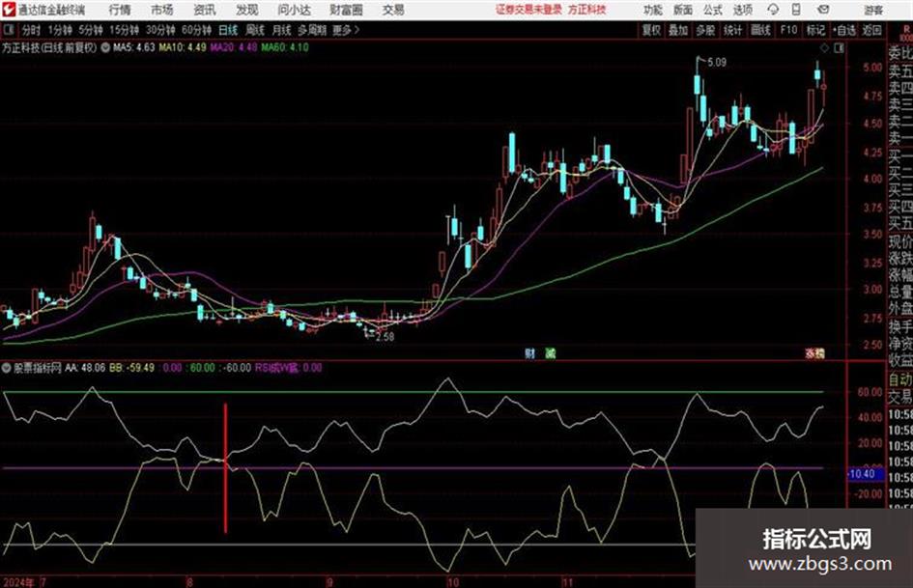Click the MA20: 4.48 indicator value
This screenshot has width=913, height=588.
[x=234, y=47]
